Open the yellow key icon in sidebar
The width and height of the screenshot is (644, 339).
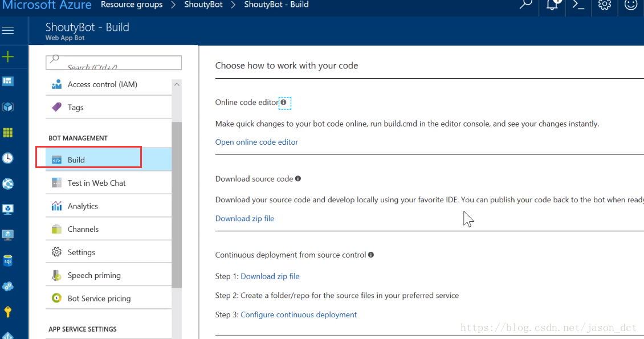pos(8,312)
